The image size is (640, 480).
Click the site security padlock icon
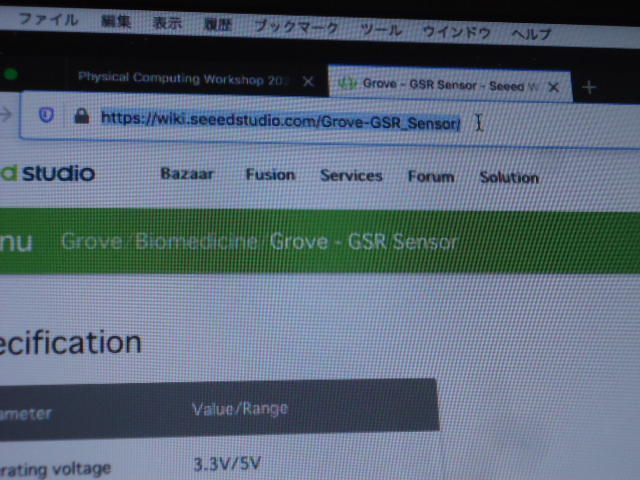pyautogui.click(x=82, y=116)
